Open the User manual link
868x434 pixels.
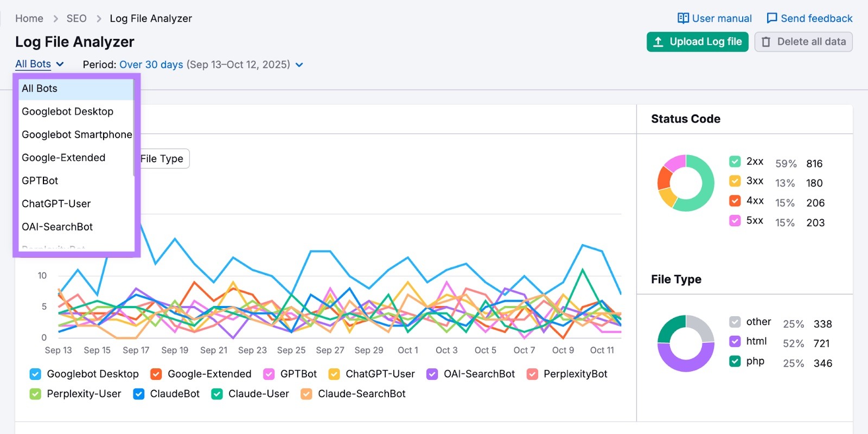click(714, 18)
